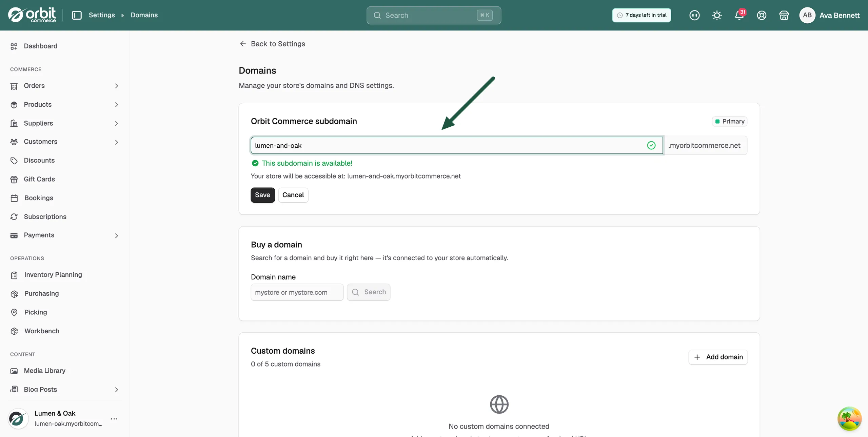Click the Primary status badge
This screenshot has width=868, height=437.
[x=729, y=121]
